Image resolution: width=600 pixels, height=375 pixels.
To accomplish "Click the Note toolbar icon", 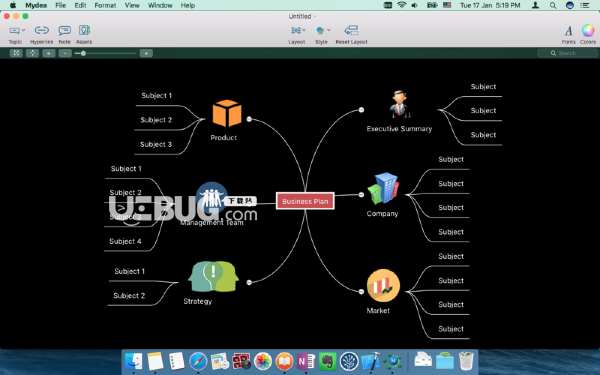I will pyautogui.click(x=64, y=30).
